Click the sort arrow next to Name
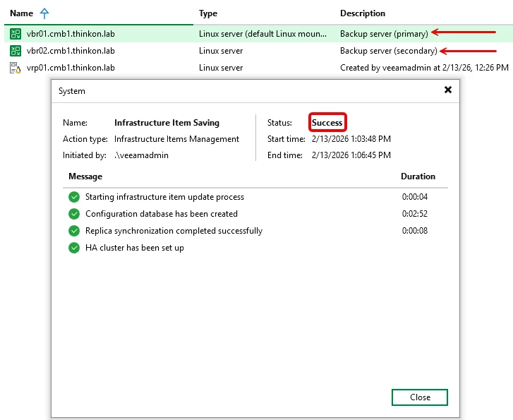Viewport: 513px width, 420px height. 44,13
